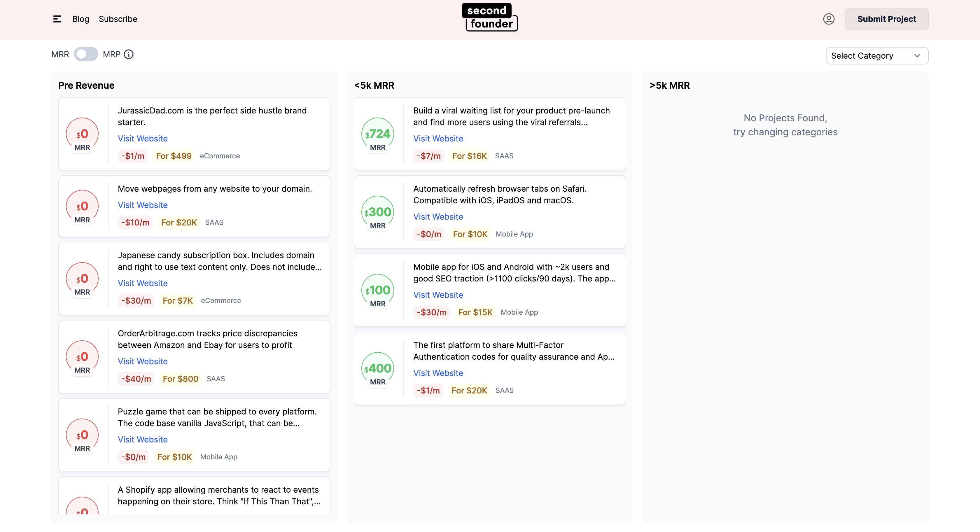The image size is (980, 532).
Task: Visit Website for JurassicDad.com listing
Action: point(143,139)
